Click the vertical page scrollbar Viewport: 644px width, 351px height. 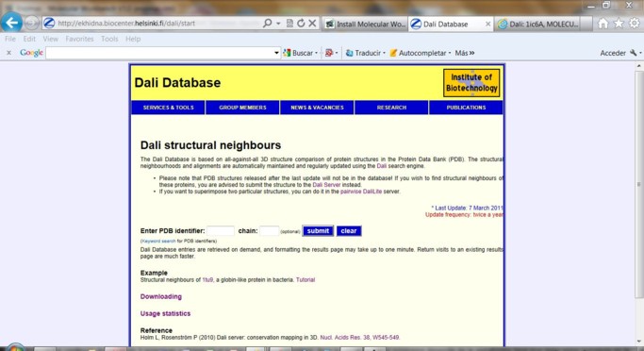tap(638, 185)
